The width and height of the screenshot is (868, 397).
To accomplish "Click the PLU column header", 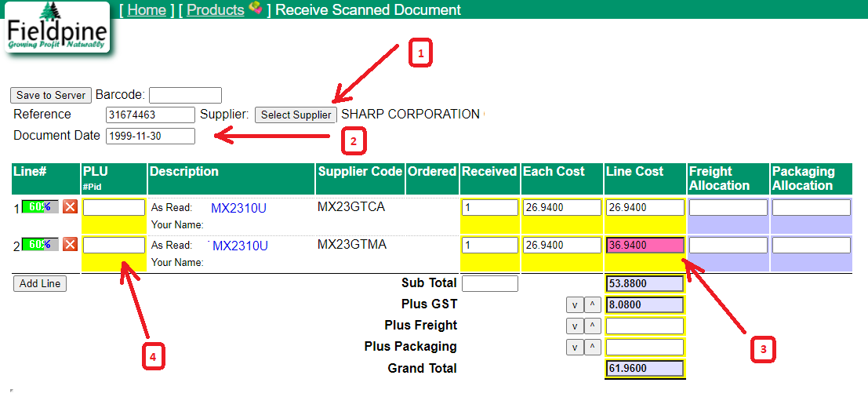I will click(x=114, y=178).
